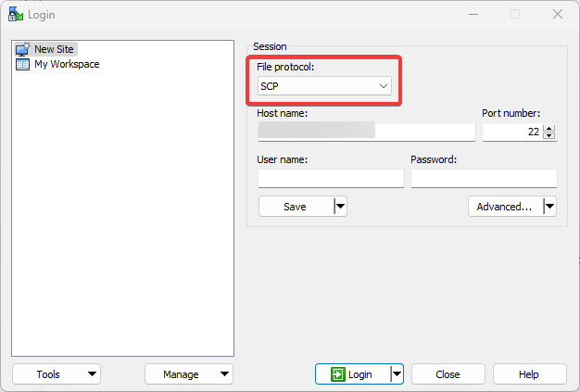Click the Help button
This screenshot has width=580, height=392.
coord(529,374)
